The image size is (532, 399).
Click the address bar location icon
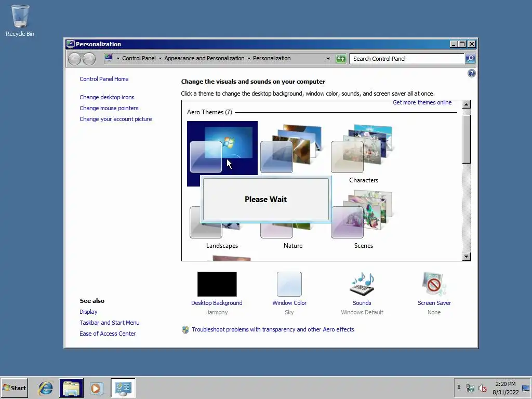pos(109,58)
